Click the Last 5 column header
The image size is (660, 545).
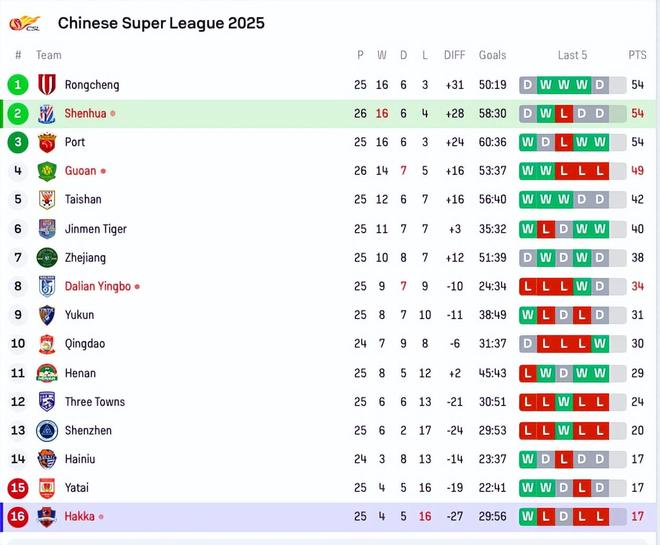(572, 55)
